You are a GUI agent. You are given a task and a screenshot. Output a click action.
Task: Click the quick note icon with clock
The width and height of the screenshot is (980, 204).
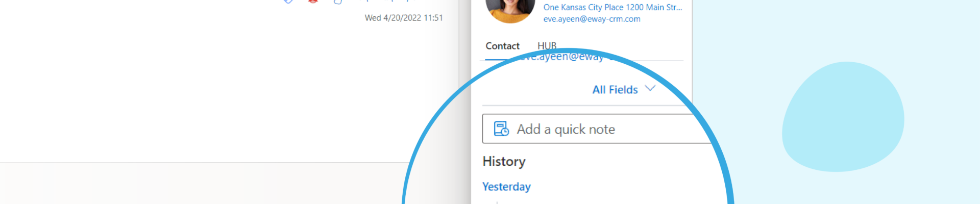point(501,129)
